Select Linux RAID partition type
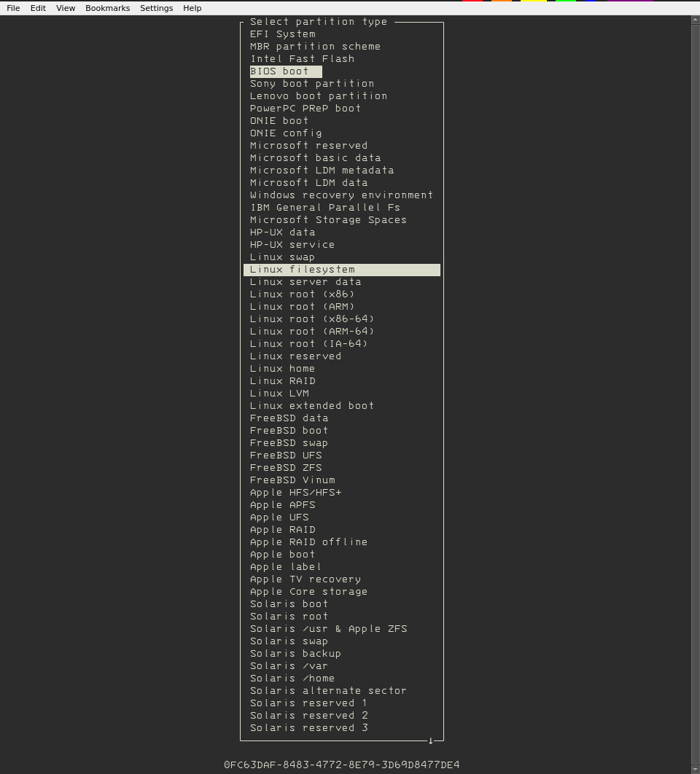700x774 pixels. (x=283, y=381)
